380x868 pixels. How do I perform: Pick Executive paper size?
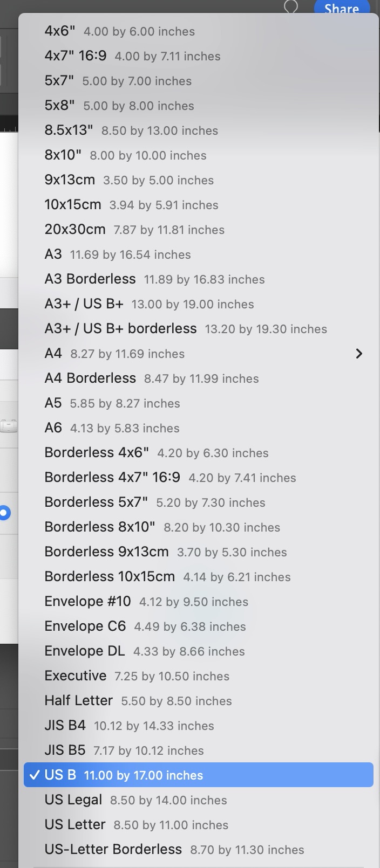coord(137,676)
